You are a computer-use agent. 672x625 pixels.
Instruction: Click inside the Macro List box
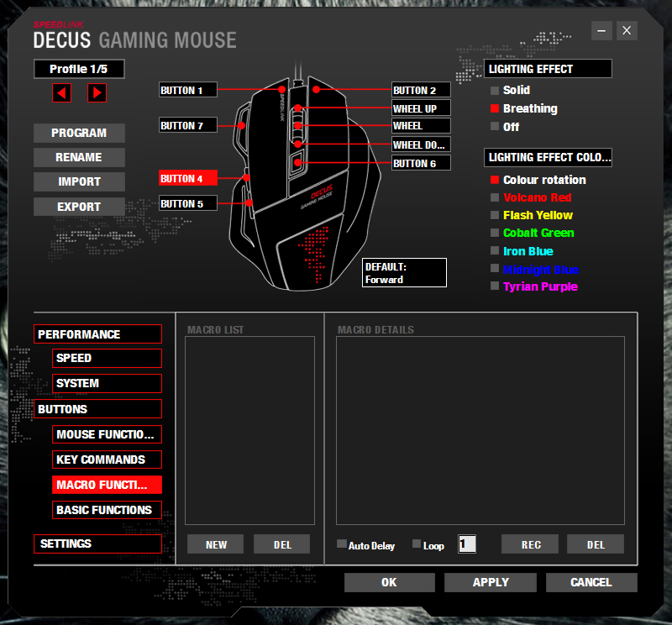point(249,430)
